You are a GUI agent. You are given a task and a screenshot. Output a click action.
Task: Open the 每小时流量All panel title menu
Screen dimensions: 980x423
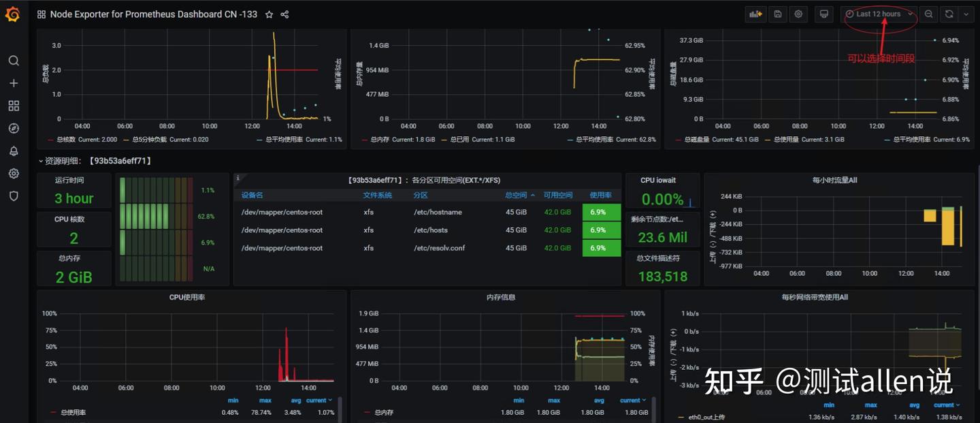(834, 180)
